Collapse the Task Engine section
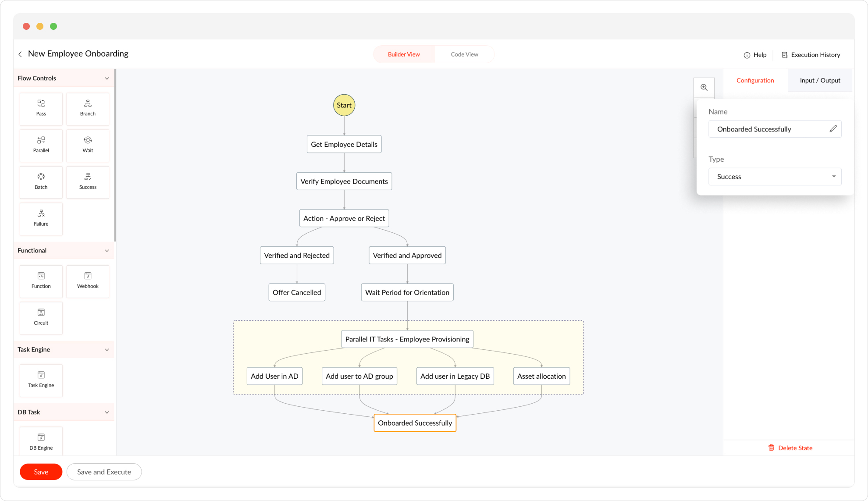Screen dimensions: 868x501 pyautogui.click(x=107, y=350)
